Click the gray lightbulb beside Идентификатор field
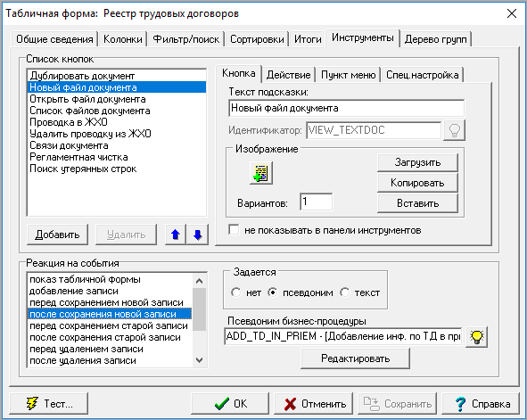The width and height of the screenshot is (527, 420). (455, 130)
